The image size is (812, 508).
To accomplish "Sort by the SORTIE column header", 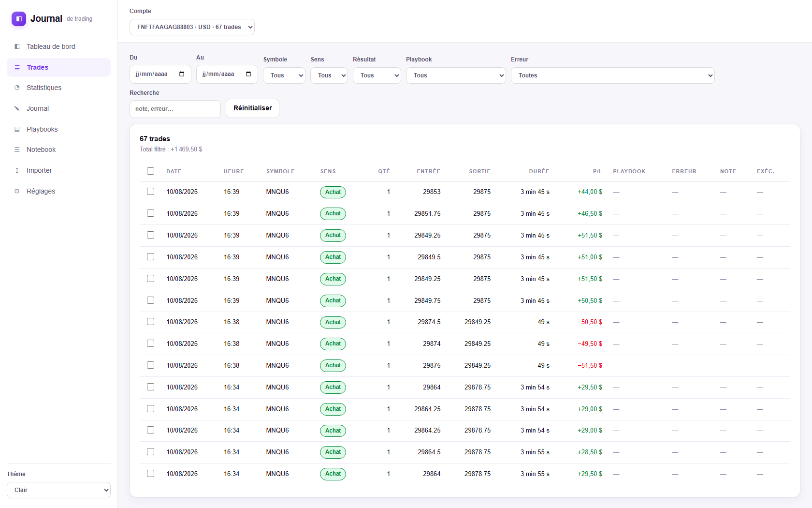I will point(479,171).
